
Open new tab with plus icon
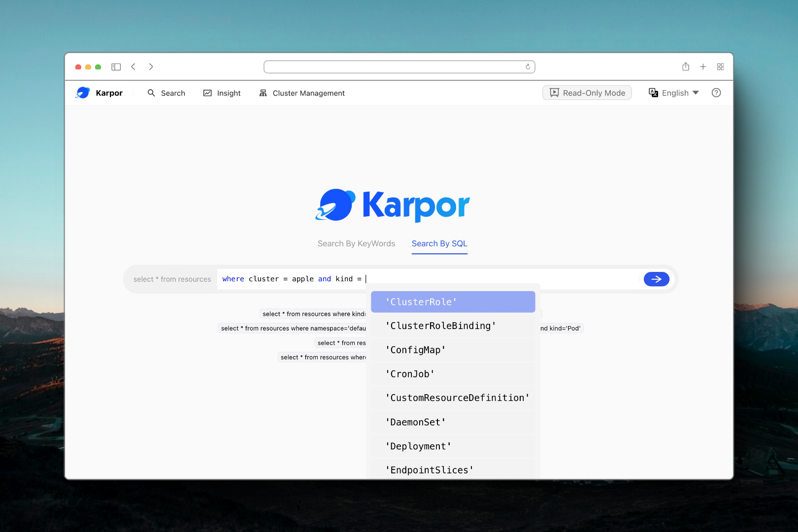pos(703,67)
